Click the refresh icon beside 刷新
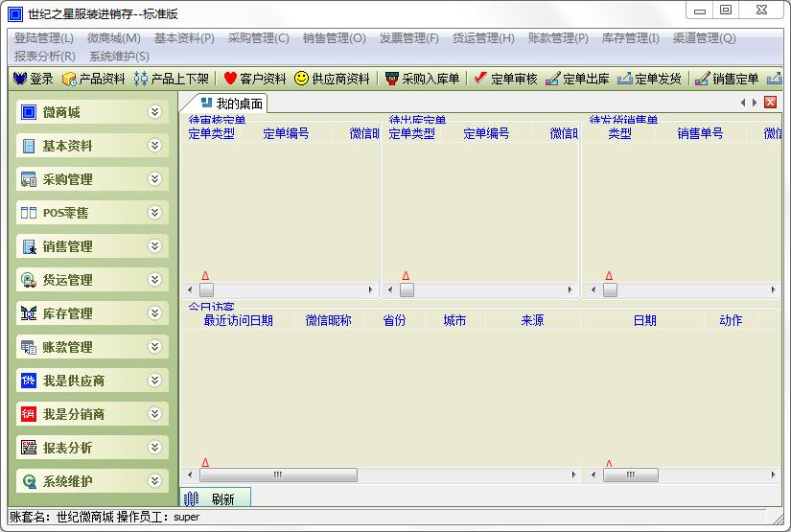 (x=191, y=499)
